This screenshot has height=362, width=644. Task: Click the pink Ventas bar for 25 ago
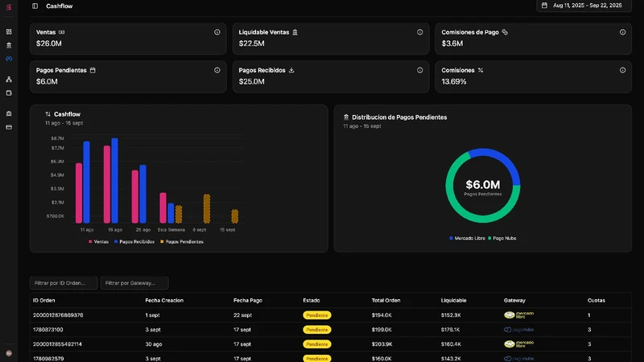[134, 196]
